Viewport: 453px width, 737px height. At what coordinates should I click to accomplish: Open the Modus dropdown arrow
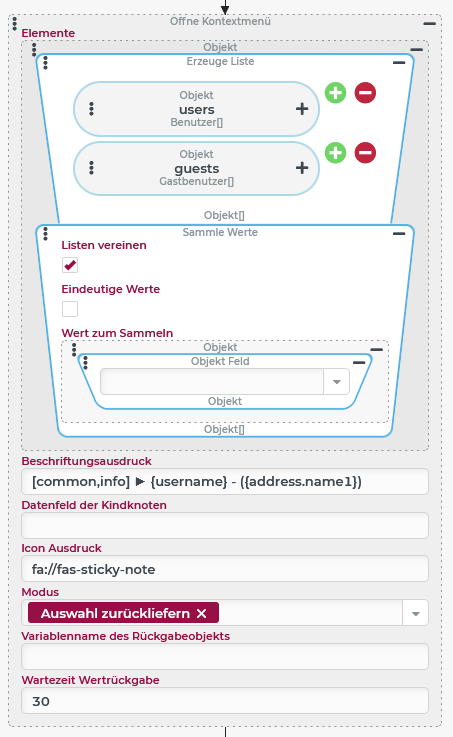point(415,613)
